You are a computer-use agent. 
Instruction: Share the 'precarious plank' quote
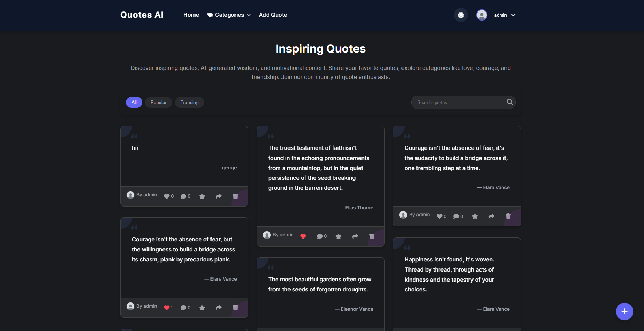point(219,308)
